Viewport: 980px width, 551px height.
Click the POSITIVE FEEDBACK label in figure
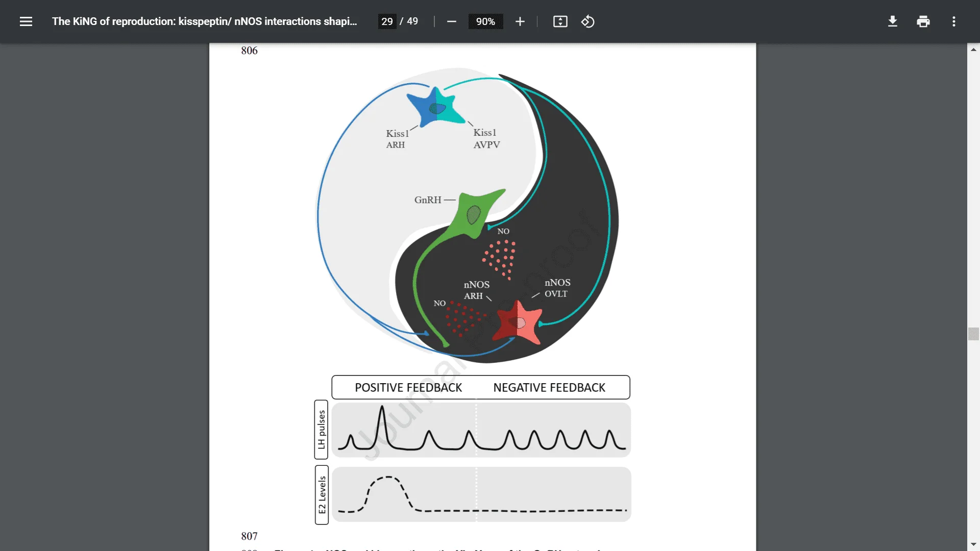[x=408, y=388]
